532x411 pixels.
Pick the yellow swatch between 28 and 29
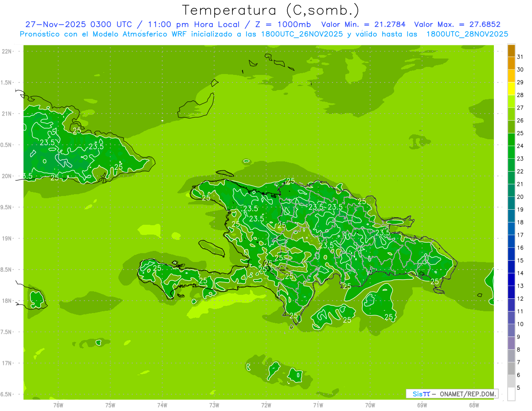[511, 89]
